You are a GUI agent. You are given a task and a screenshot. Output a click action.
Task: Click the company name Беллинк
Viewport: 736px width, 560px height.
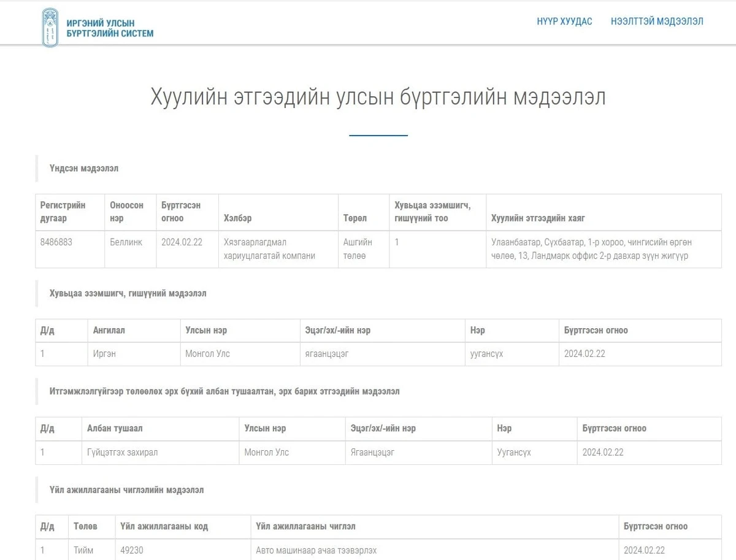point(126,242)
